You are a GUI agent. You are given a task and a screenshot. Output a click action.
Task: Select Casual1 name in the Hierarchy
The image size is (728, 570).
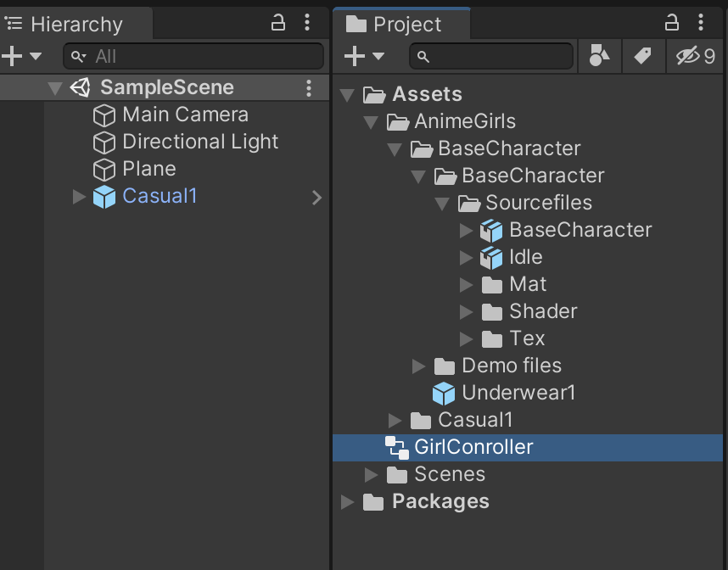coord(160,196)
